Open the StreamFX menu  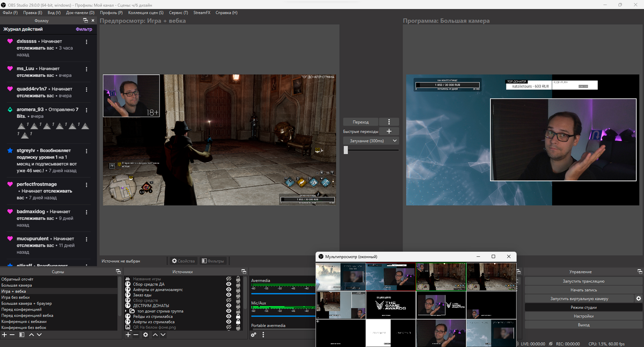pos(202,12)
